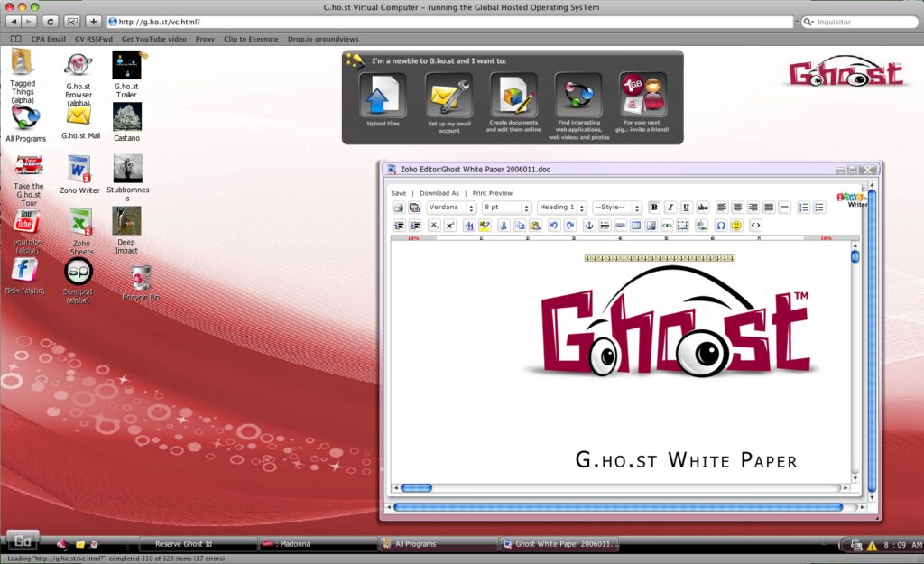Open the Heading 1 paragraph format dropdown

point(561,208)
